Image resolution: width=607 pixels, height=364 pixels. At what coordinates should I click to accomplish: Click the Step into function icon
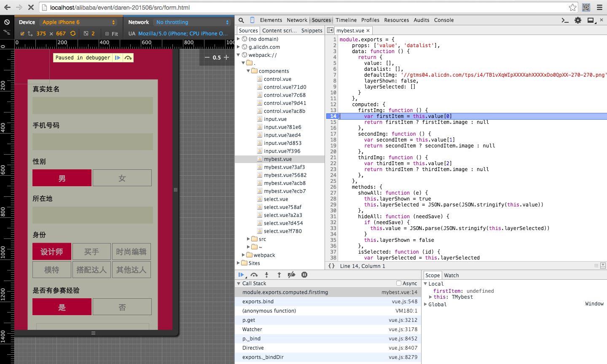pos(266,275)
